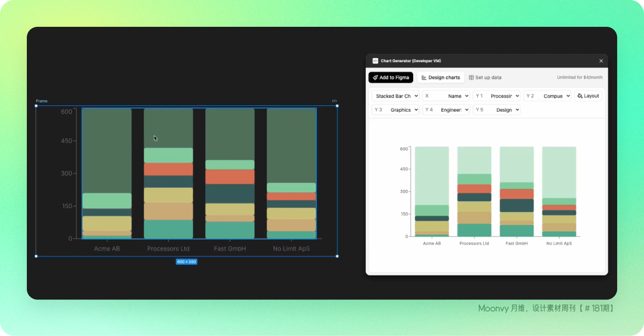
Task: Click the Add to Figma button
Action: click(391, 78)
